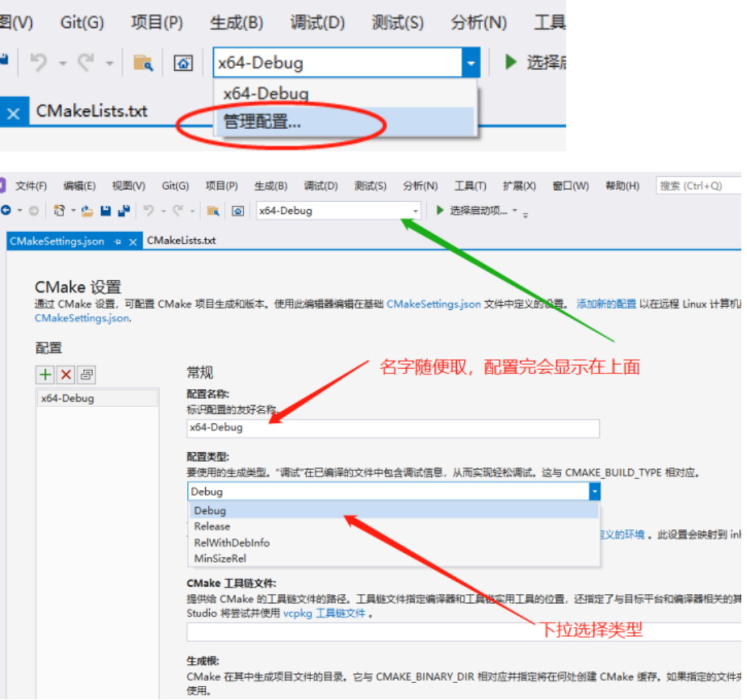Choose Debug in the 配置类型 dropdown list
The height and width of the screenshot is (700, 747).
click(x=394, y=510)
